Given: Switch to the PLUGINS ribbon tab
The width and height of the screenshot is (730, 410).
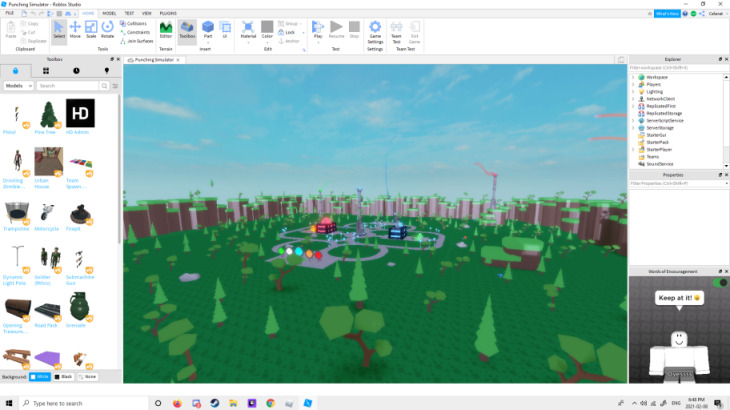Looking at the screenshot, I should pos(168,13).
